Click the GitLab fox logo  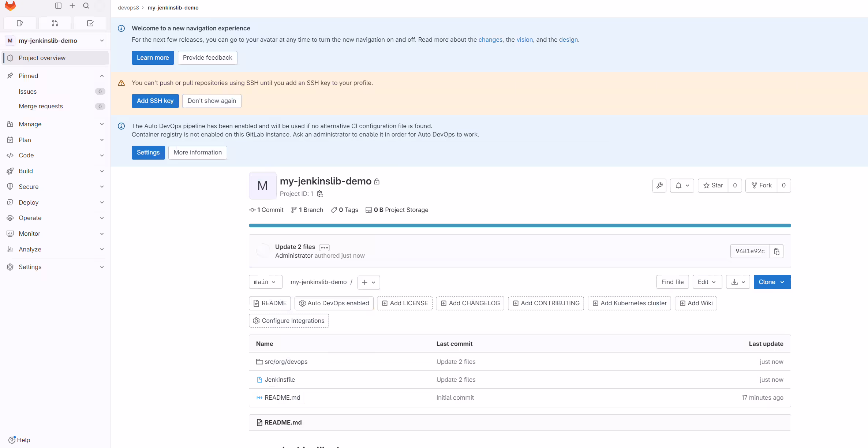[x=10, y=5]
